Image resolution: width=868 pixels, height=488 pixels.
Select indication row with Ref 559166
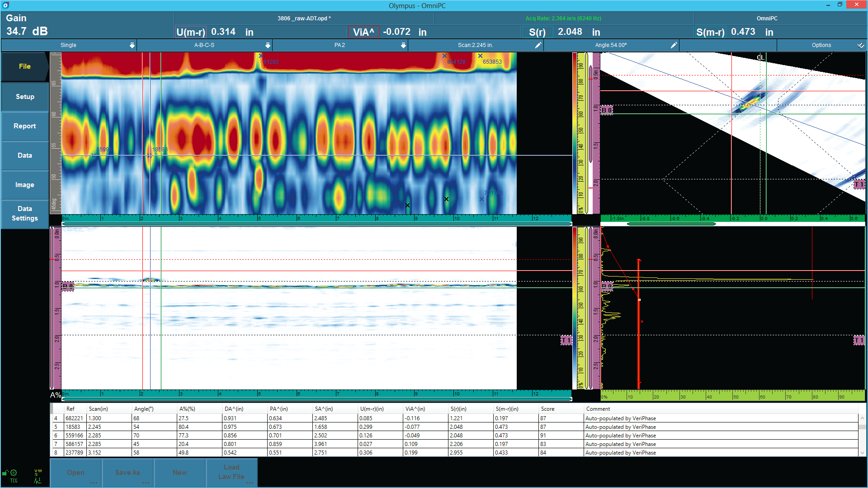[x=74, y=436]
